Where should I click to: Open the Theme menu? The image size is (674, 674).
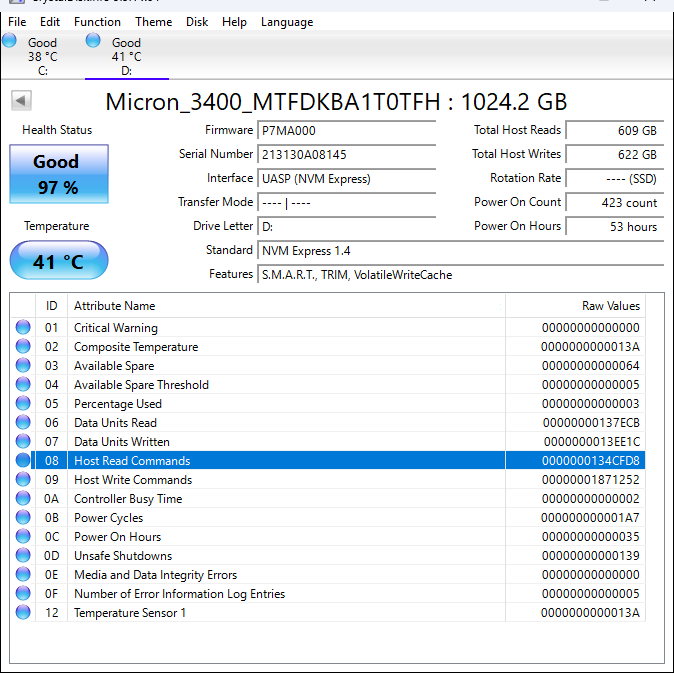[153, 22]
